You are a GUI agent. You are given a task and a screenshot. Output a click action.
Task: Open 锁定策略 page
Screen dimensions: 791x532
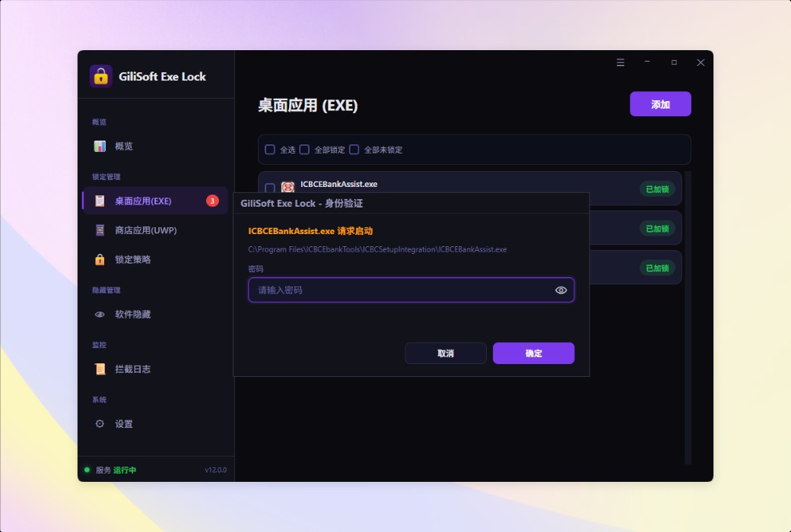click(x=155, y=260)
